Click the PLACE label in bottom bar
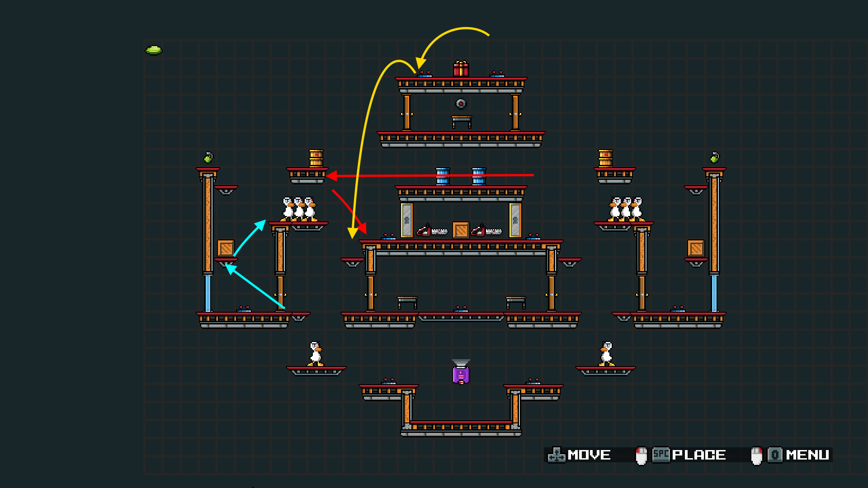 [698, 455]
